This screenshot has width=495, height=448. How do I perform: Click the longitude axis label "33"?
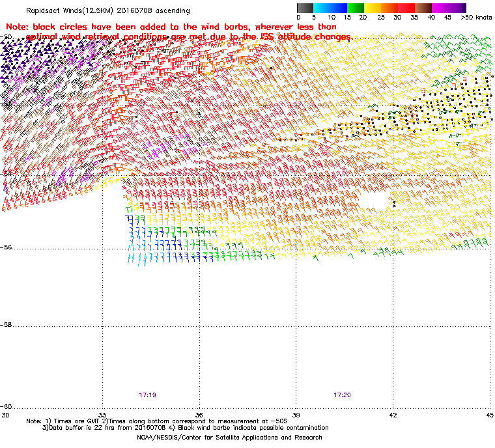click(x=102, y=415)
